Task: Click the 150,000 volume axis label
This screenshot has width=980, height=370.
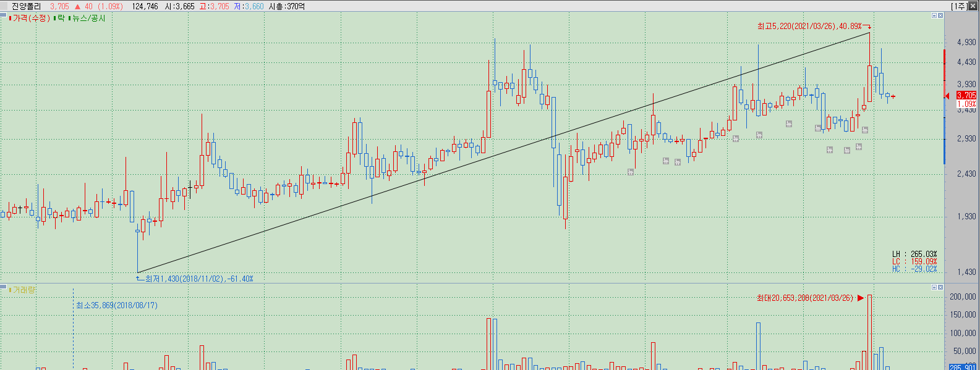Action: tap(963, 315)
